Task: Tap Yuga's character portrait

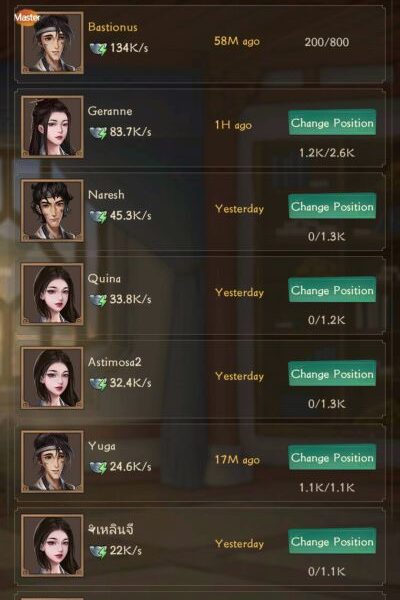Action: point(52,462)
